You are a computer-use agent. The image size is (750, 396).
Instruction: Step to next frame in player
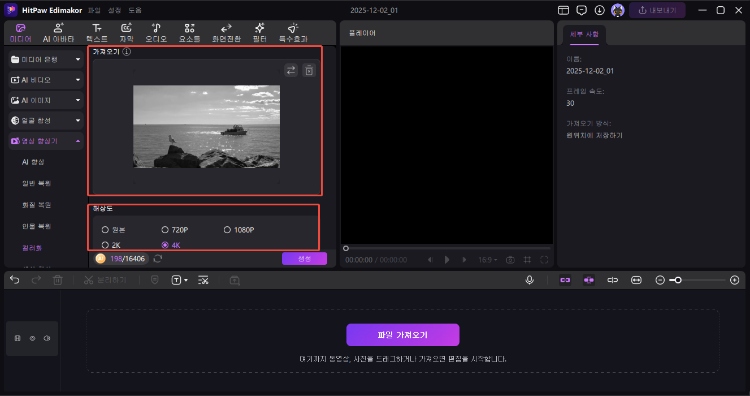click(464, 260)
